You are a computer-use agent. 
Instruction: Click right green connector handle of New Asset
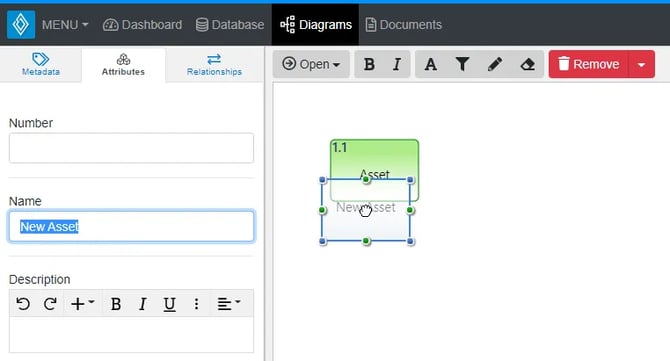coord(410,210)
